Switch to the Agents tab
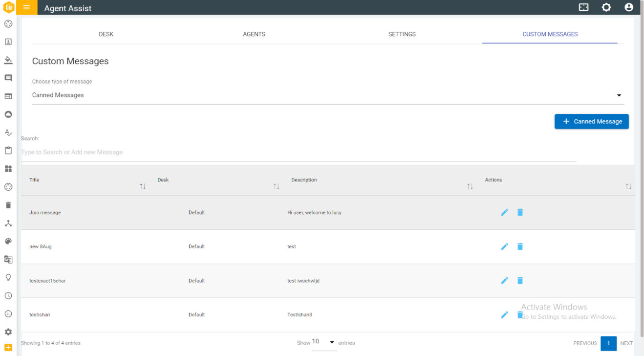 point(254,34)
